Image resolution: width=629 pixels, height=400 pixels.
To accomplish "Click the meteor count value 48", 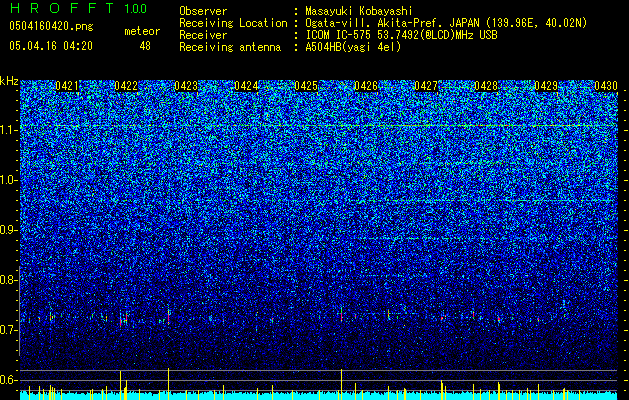I will [x=145, y=46].
